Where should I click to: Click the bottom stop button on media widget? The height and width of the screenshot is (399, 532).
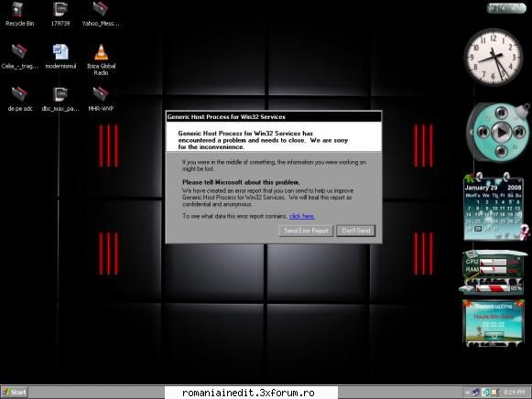click(x=501, y=150)
